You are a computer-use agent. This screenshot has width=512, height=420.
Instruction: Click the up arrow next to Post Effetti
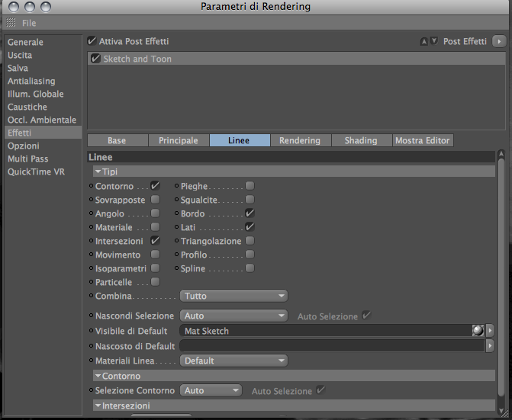click(x=423, y=41)
